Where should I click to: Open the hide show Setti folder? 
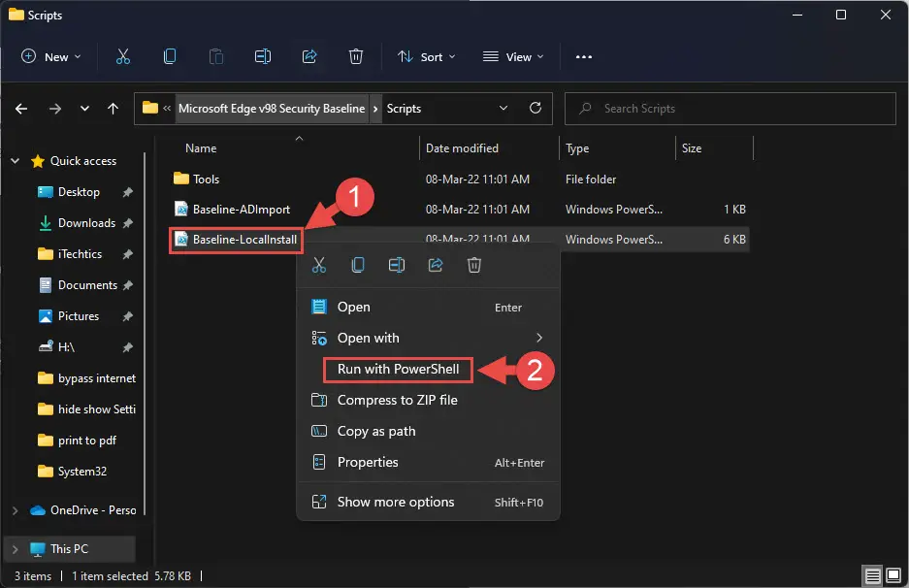click(x=96, y=409)
